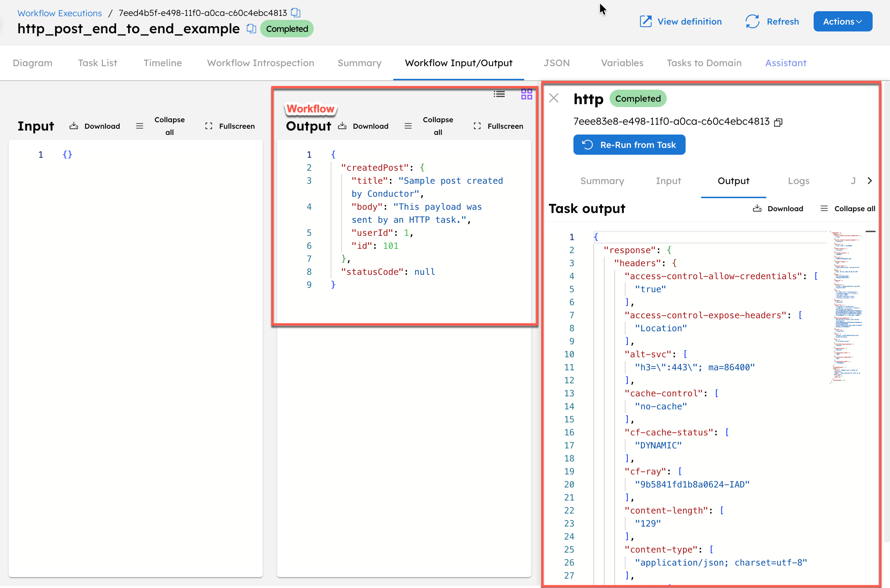This screenshot has height=588, width=890.
Task: Copy the http task reference ID
Action: tap(779, 122)
